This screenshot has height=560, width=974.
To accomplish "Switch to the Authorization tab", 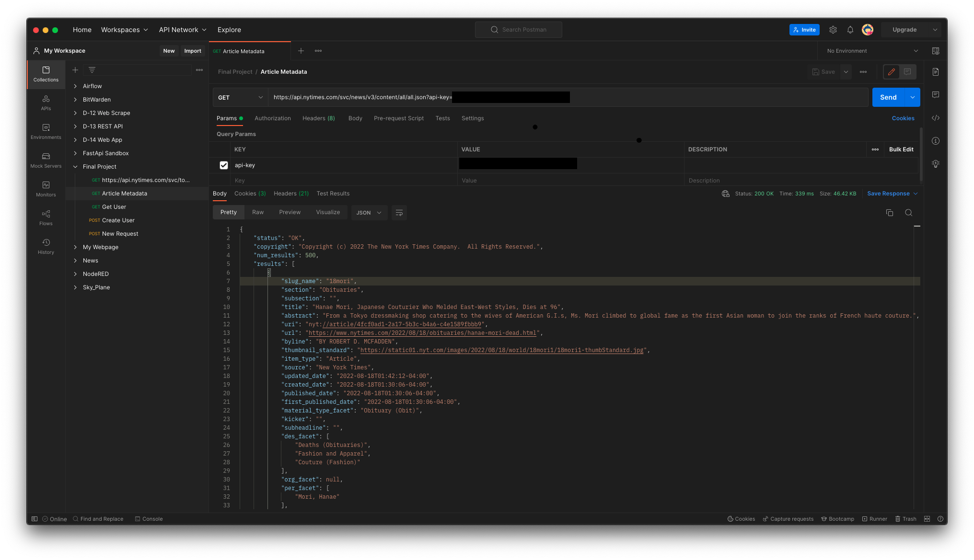I will click(x=273, y=118).
